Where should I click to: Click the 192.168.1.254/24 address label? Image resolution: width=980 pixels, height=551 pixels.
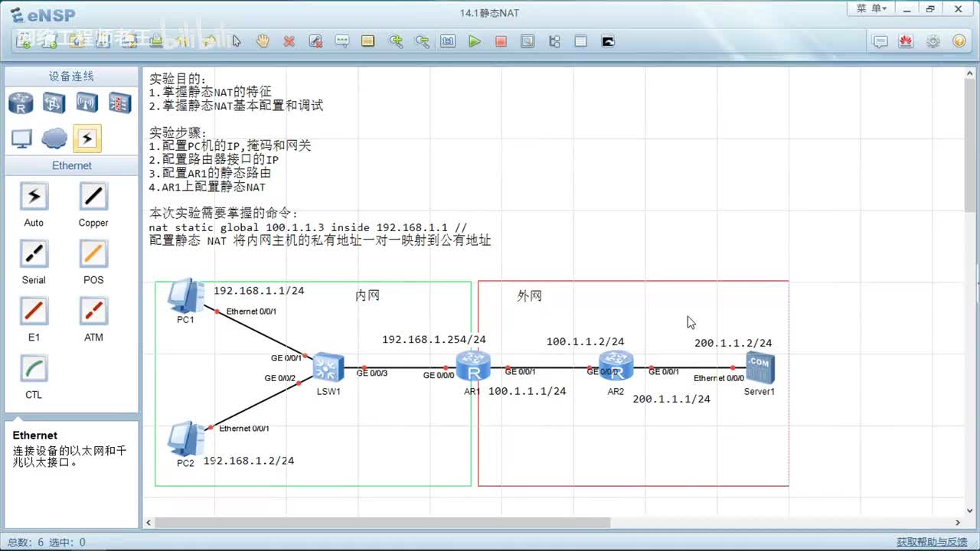(434, 340)
